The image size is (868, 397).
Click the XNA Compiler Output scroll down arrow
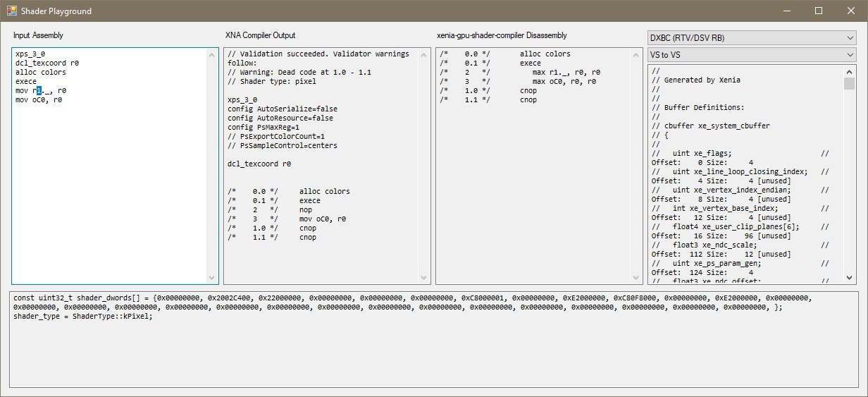(x=424, y=278)
